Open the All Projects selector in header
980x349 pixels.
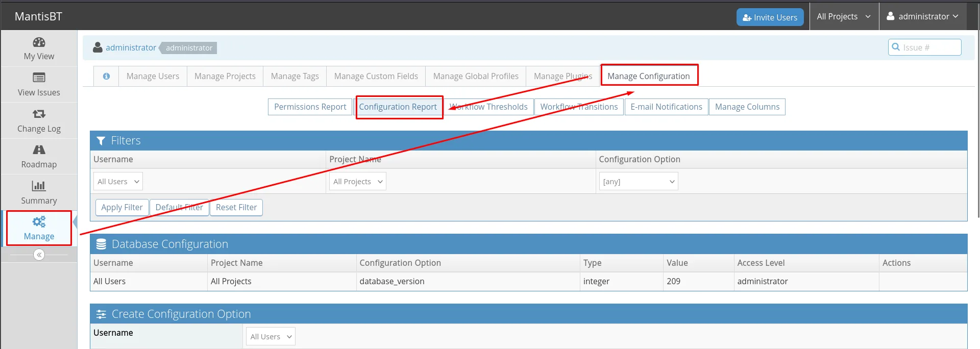844,16
